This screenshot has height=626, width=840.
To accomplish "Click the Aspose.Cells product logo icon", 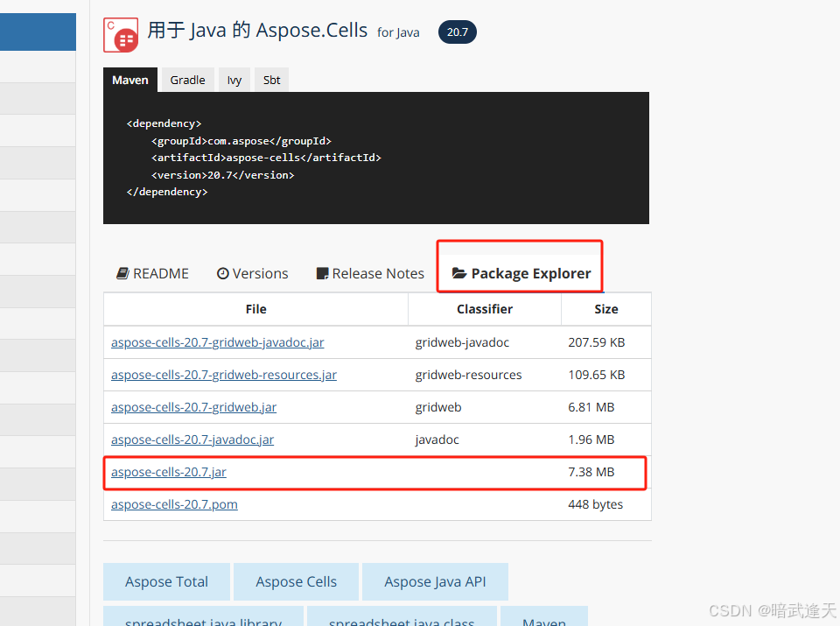I will click(x=121, y=34).
